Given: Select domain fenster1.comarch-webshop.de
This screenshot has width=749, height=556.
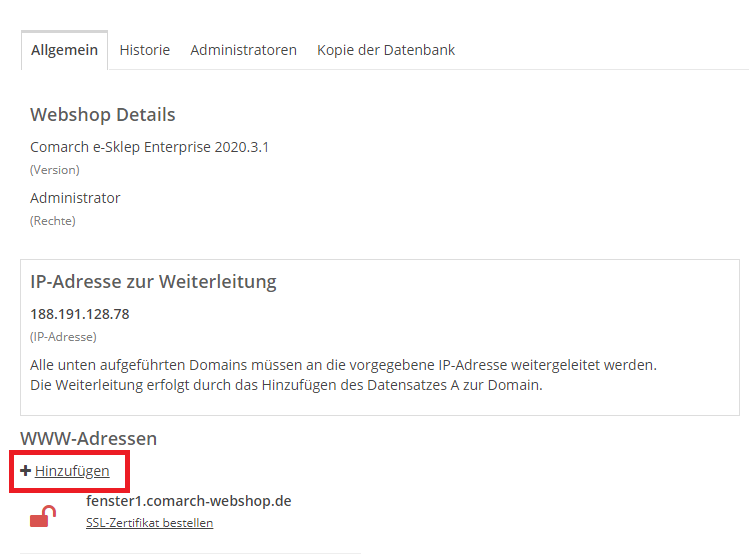Looking at the screenshot, I should pos(189,501).
